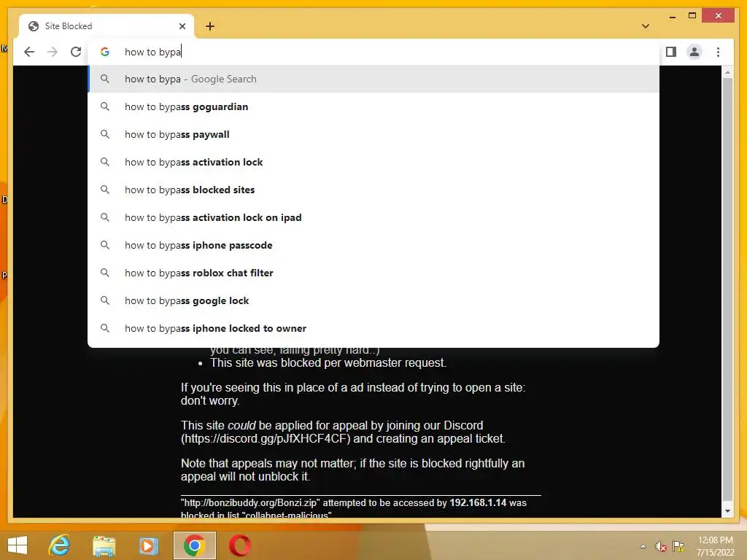This screenshot has height=560, width=747.
Task: Open the media player taskbar icon
Action: coord(148,545)
